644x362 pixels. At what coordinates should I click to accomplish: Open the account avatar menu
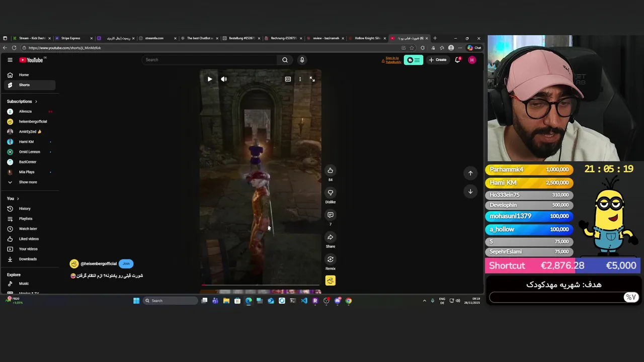click(472, 60)
